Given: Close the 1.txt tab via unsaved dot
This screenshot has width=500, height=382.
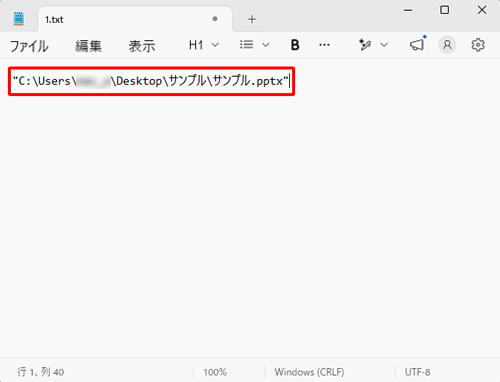Looking at the screenshot, I should pyautogui.click(x=215, y=19).
